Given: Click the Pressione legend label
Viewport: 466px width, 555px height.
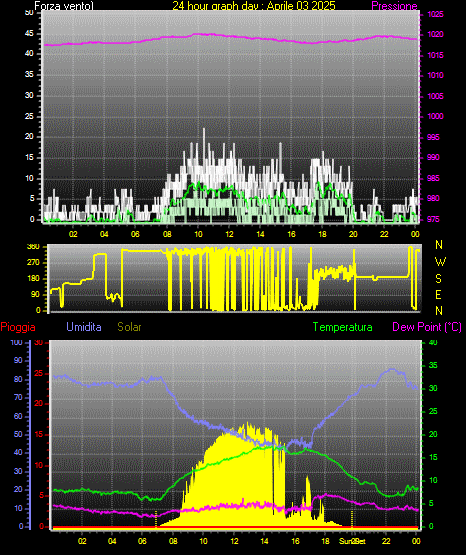Looking at the screenshot, I should tap(394, 6).
